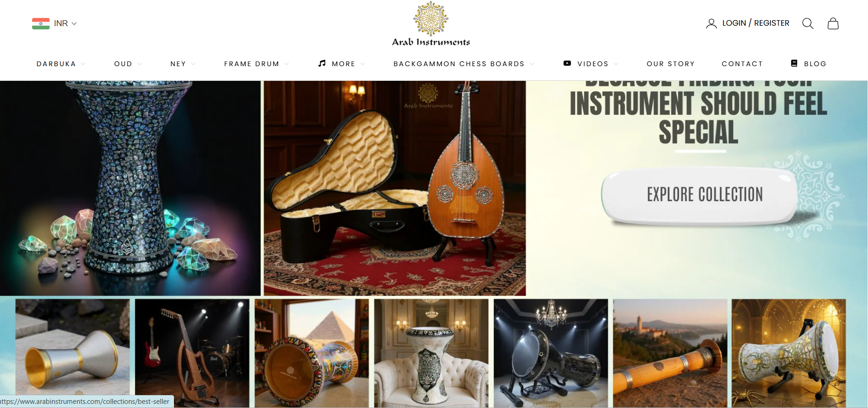Expand the INR currency dropdown

point(74,23)
